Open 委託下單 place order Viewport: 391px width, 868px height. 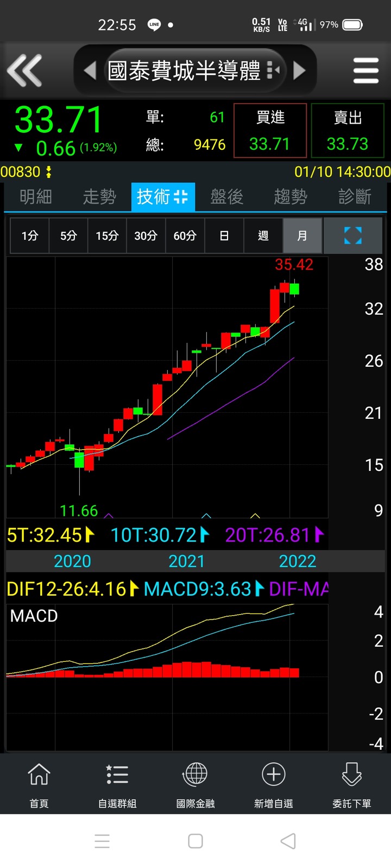[x=352, y=784]
